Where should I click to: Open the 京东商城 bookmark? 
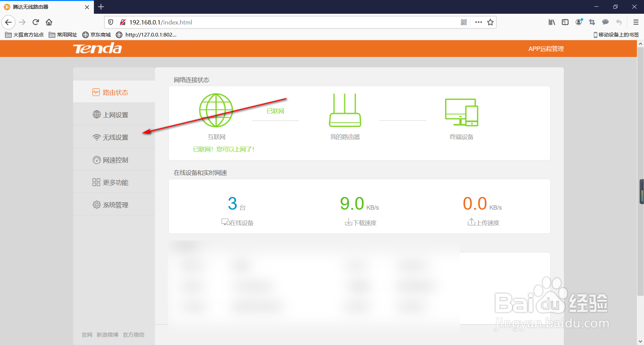pos(97,35)
